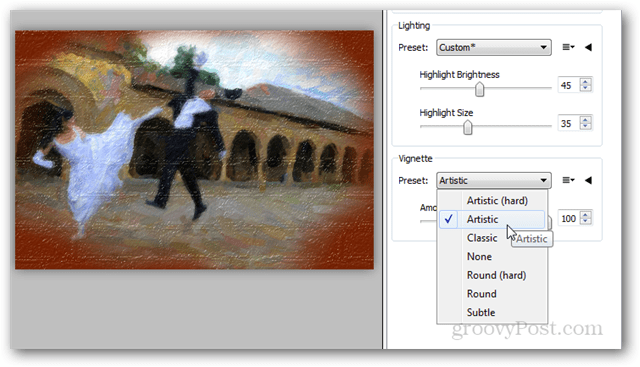Collapse the Lighting section with the black triangle
Screen dimensions: 640x367
pyautogui.click(x=588, y=47)
